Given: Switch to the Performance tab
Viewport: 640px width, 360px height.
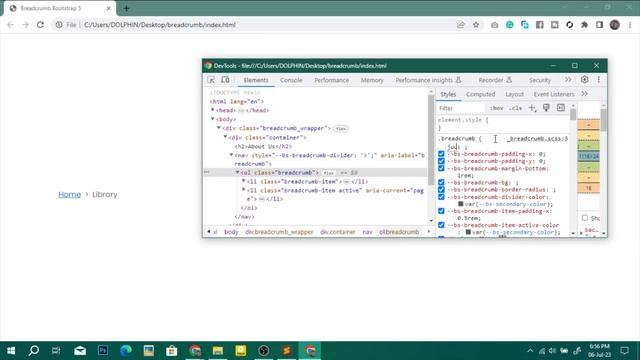Looking at the screenshot, I should click(x=331, y=80).
